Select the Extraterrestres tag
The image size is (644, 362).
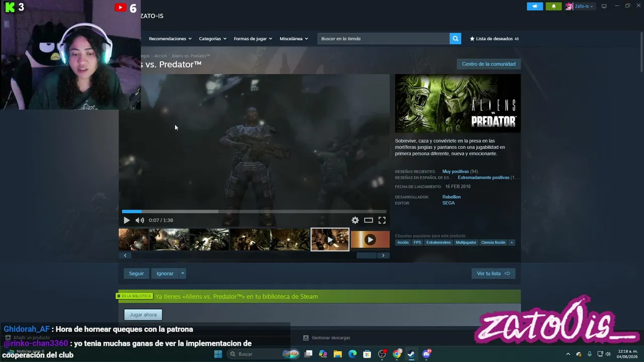tap(439, 242)
